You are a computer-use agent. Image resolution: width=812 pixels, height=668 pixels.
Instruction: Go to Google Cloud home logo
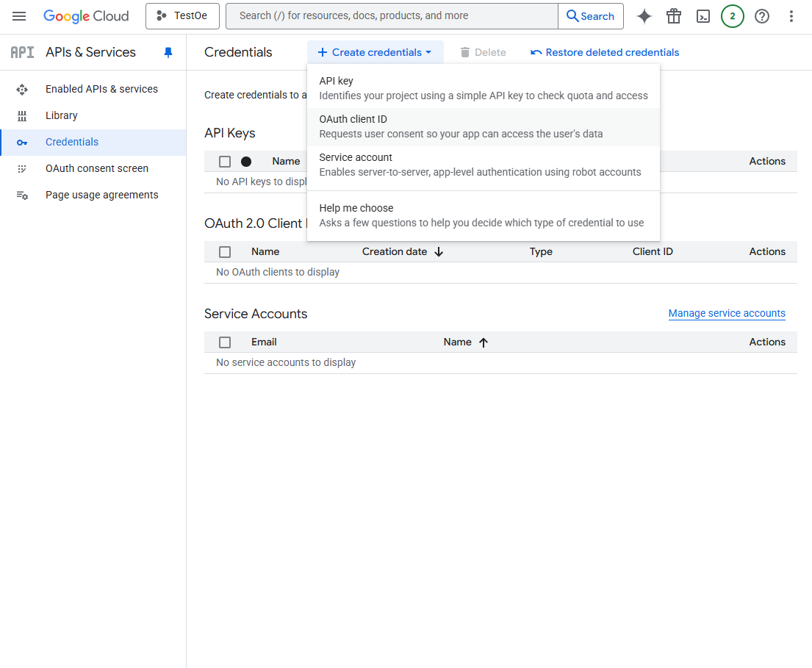[x=86, y=16]
